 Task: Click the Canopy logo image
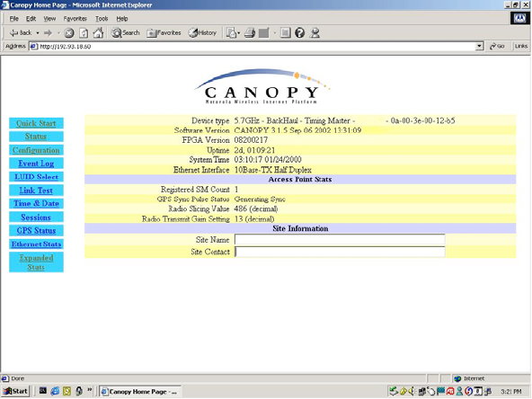[262, 86]
